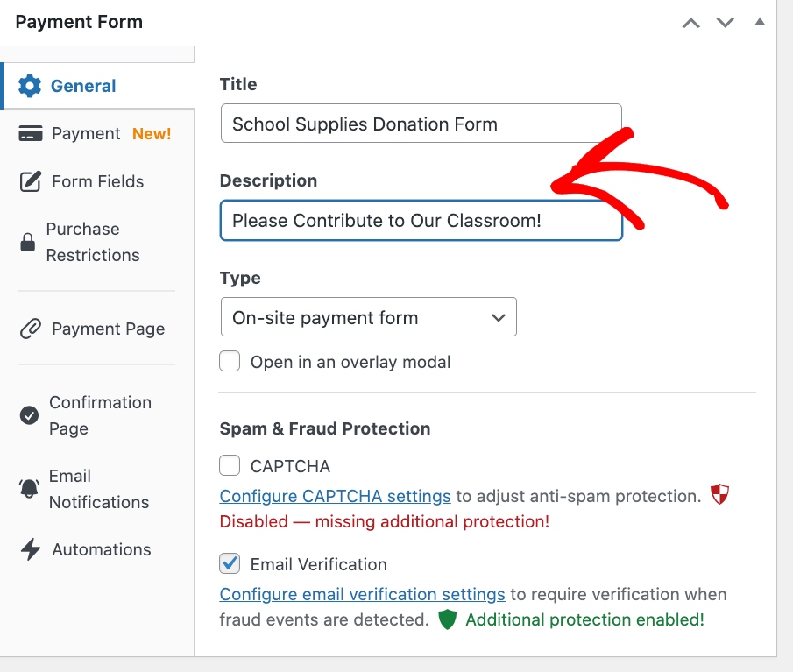Click the Confirmation Page checkmark icon

[x=29, y=415]
